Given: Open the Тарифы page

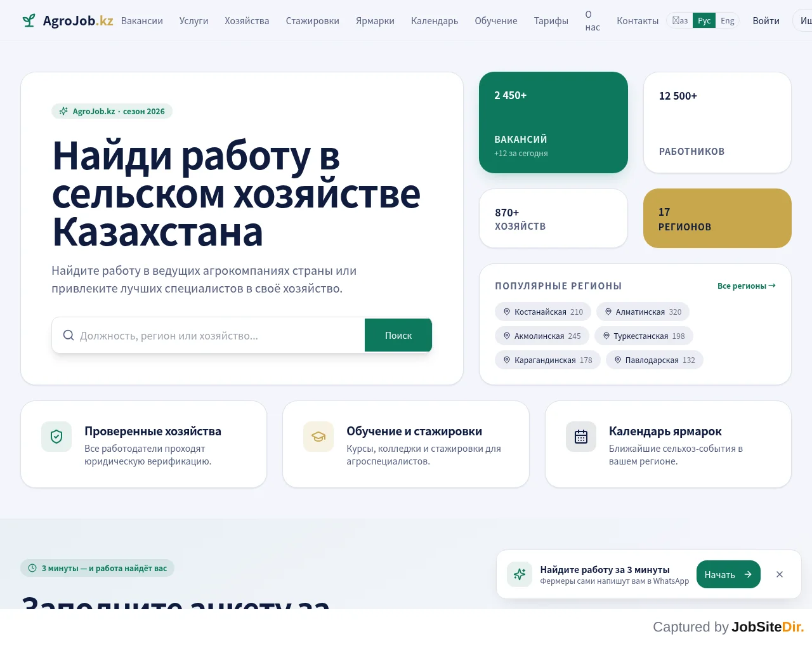Looking at the screenshot, I should pyautogui.click(x=551, y=21).
